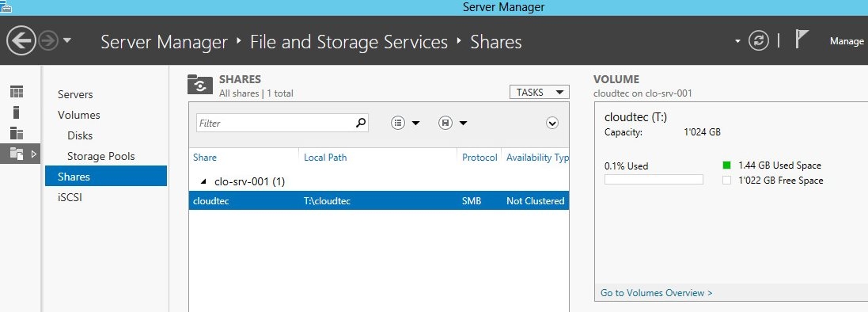Click the Server Manager app icon in title bar
Screen dimensions: 868x312
pos(6,6)
